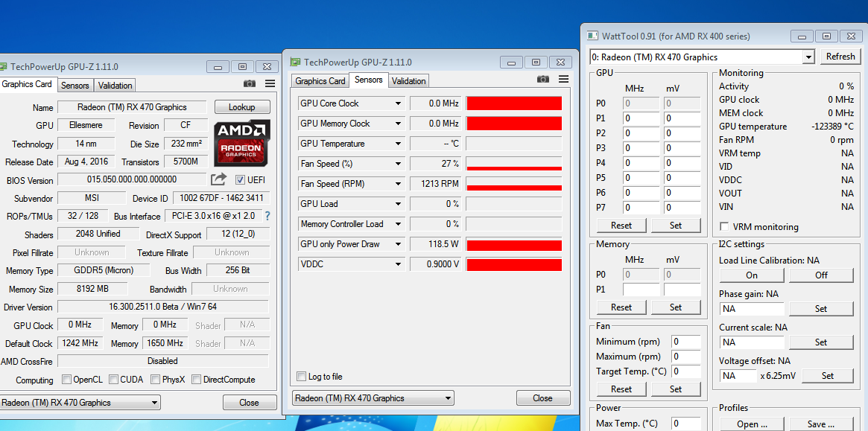Image resolution: width=868 pixels, height=431 pixels.
Task: Click the camera screenshot icon in the GPU-Z card details window
Action: [250, 83]
